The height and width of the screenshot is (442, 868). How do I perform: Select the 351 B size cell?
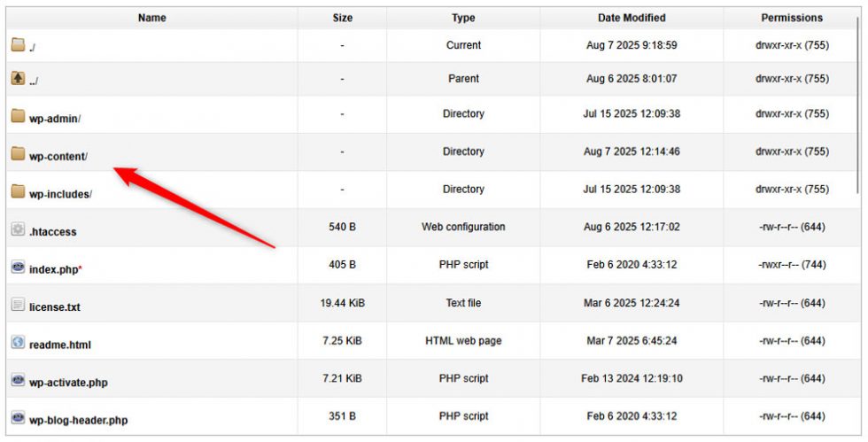click(x=342, y=416)
